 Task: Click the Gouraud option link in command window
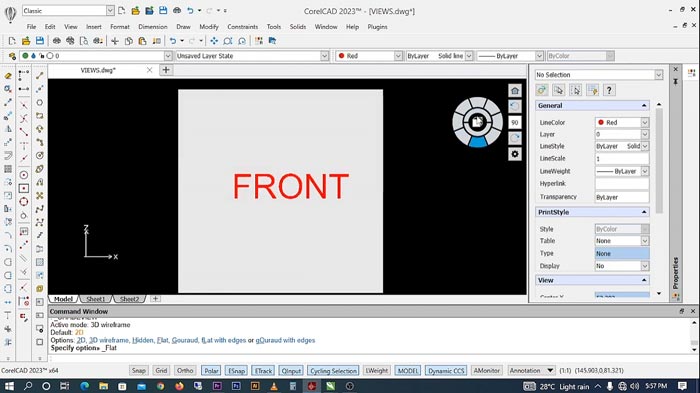coord(184,340)
